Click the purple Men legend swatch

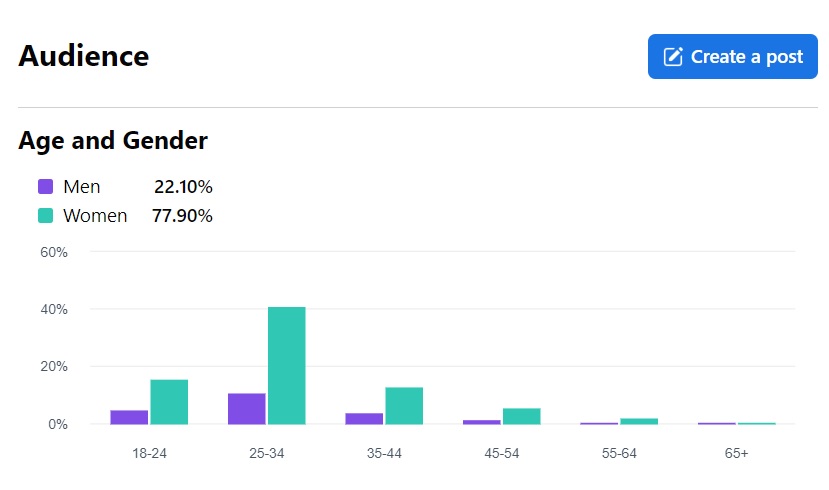(45, 186)
